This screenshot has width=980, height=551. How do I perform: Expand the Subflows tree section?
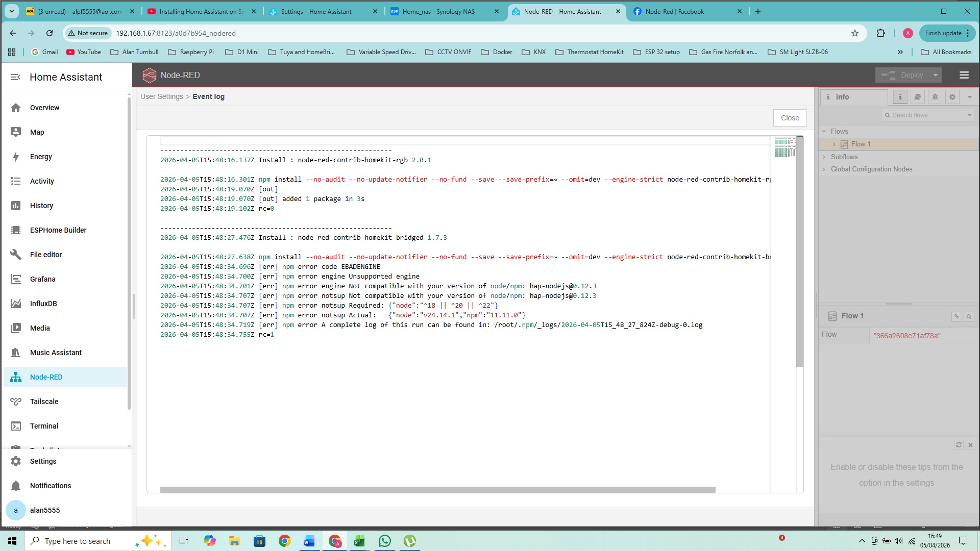pos(824,157)
